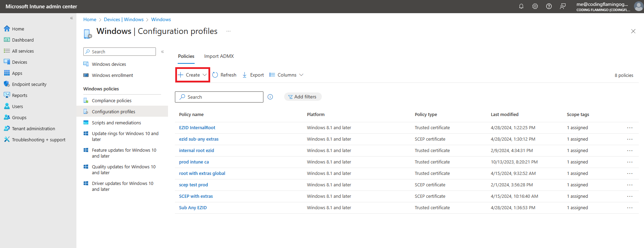Open ellipsis next to Configuration profiles title

point(228,31)
